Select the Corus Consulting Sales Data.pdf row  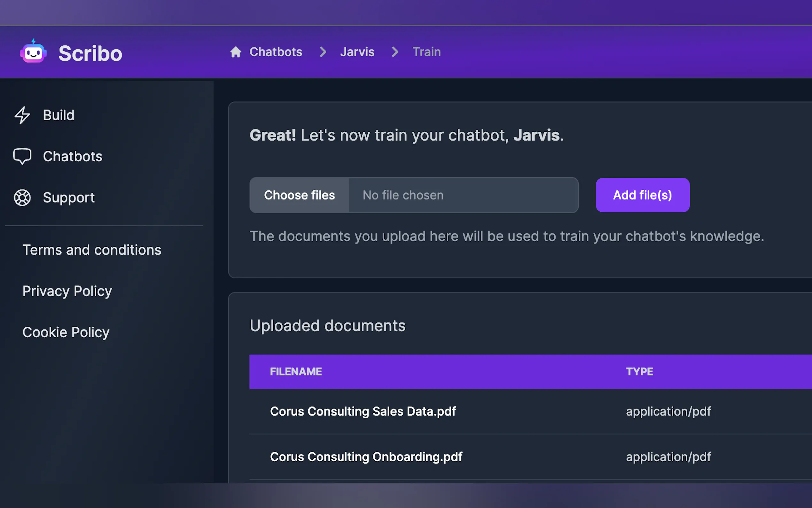coord(363,411)
